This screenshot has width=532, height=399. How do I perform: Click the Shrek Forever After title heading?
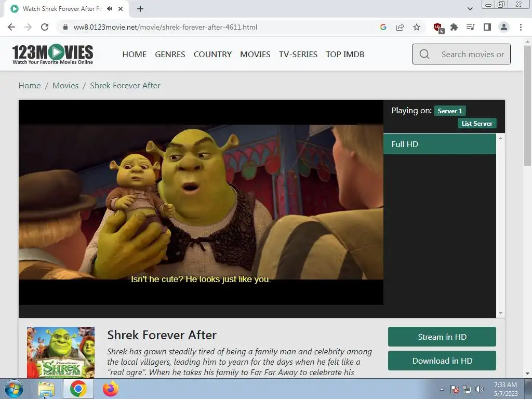pyautogui.click(x=162, y=335)
